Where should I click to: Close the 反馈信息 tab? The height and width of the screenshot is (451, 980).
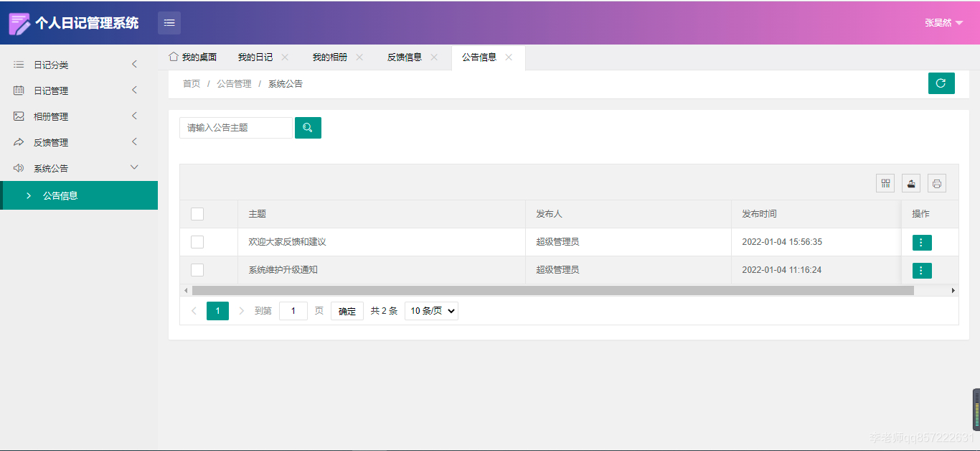(434, 57)
